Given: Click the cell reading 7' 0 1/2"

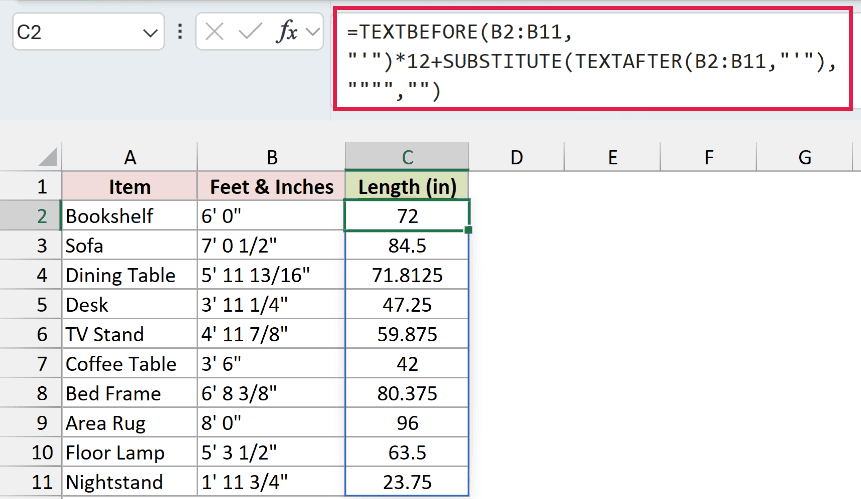Looking at the screenshot, I should point(271,245).
